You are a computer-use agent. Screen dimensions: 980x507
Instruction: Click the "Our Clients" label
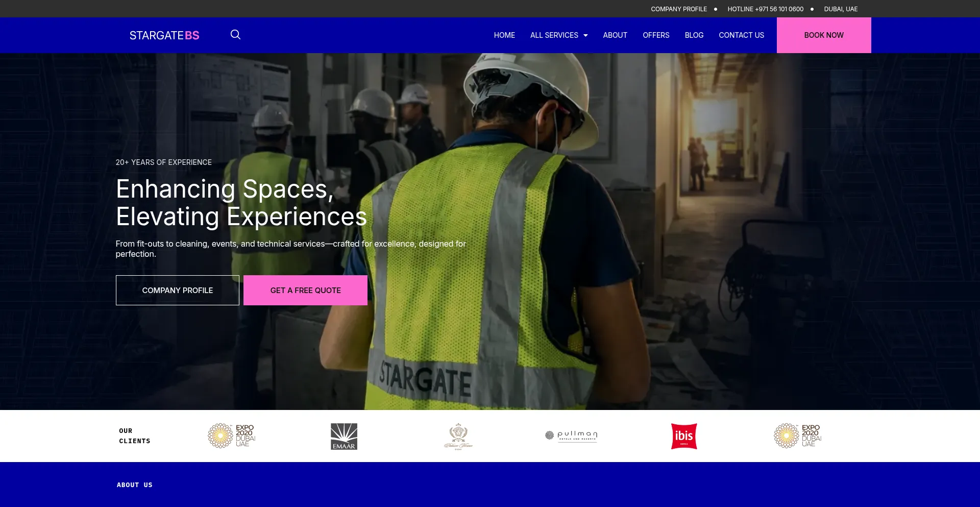[135, 436]
